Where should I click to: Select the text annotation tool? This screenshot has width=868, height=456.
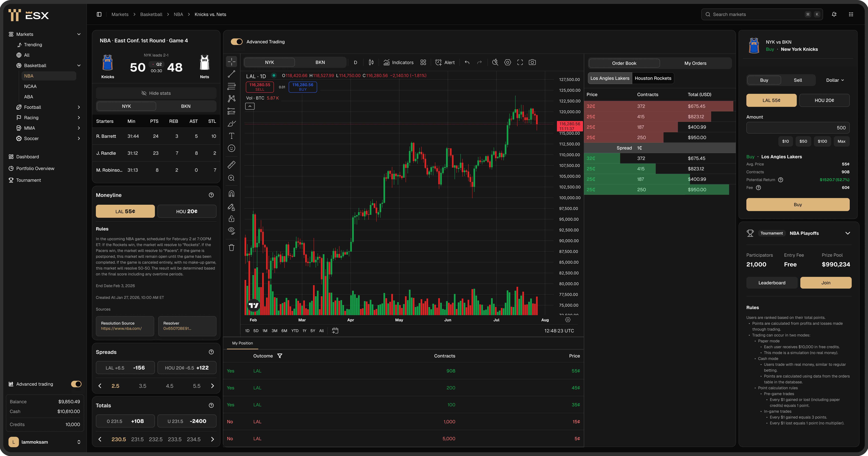[x=232, y=136]
